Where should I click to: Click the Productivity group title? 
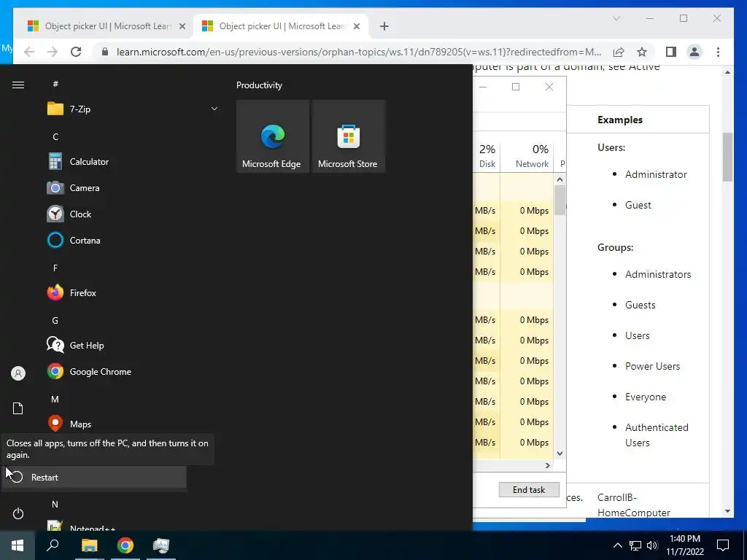pyautogui.click(x=259, y=85)
